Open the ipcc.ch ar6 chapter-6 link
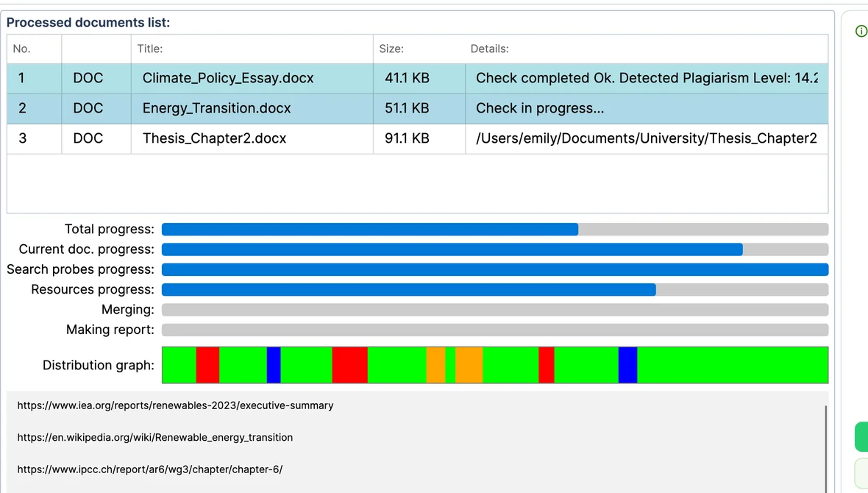This screenshot has width=868, height=493. [150, 469]
